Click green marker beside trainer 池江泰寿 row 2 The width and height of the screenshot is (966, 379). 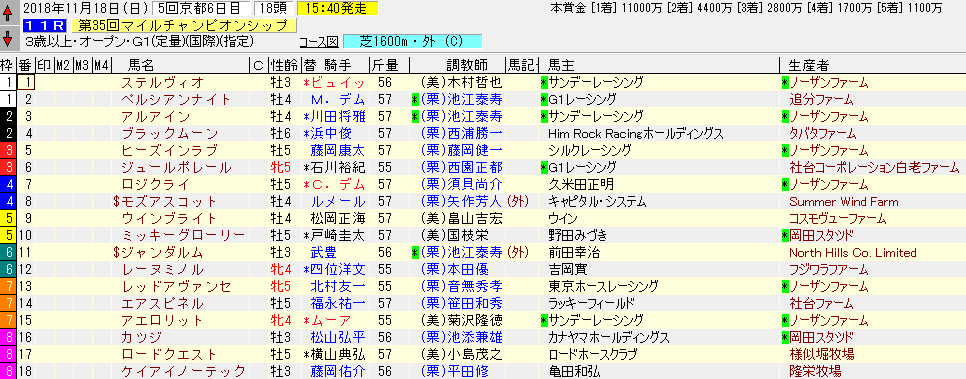click(x=416, y=100)
